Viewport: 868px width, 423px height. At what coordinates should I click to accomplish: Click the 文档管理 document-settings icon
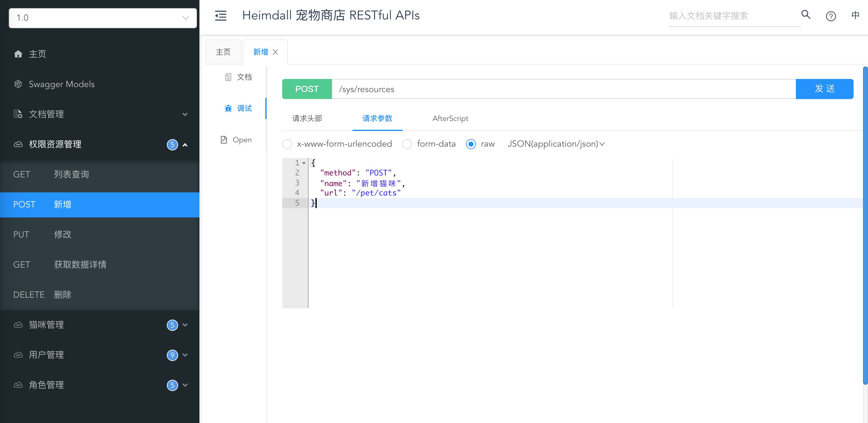[18, 114]
